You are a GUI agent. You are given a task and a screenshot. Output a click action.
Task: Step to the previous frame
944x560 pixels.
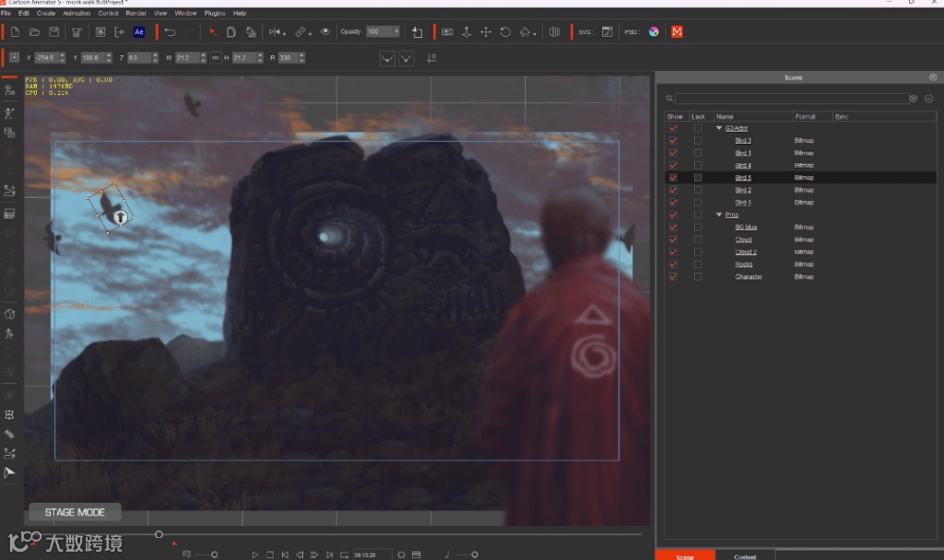300,554
